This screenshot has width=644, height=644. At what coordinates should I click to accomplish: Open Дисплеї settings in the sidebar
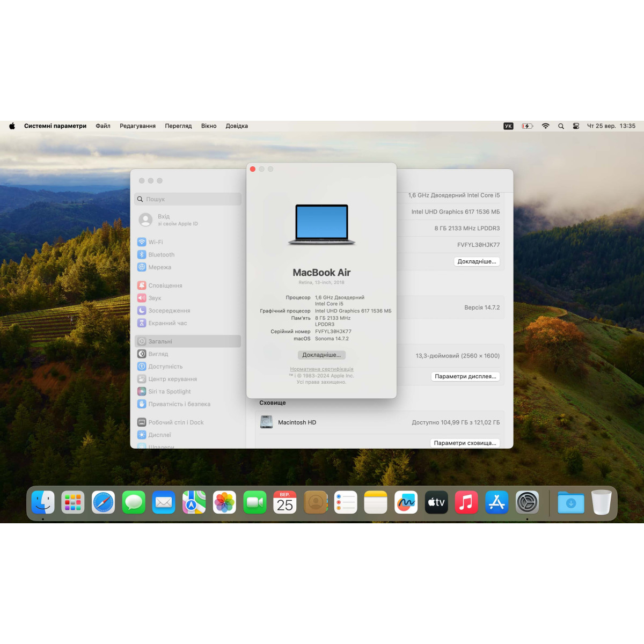[188, 435]
